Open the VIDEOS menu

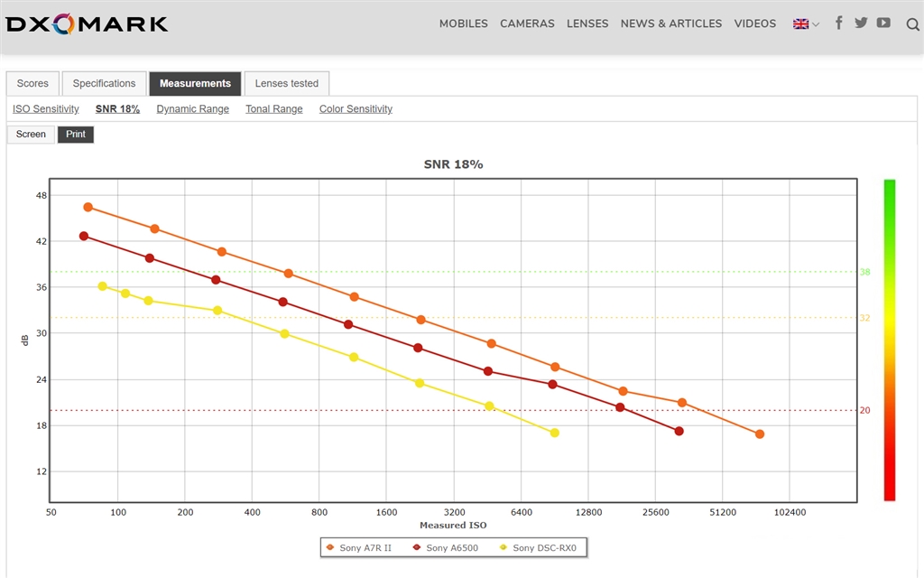(x=754, y=23)
